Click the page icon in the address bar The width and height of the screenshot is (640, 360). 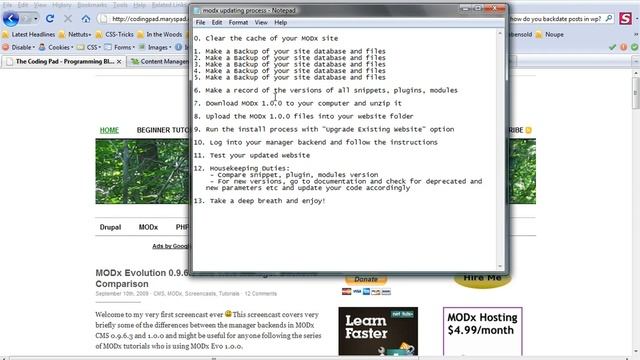[x=104, y=19]
